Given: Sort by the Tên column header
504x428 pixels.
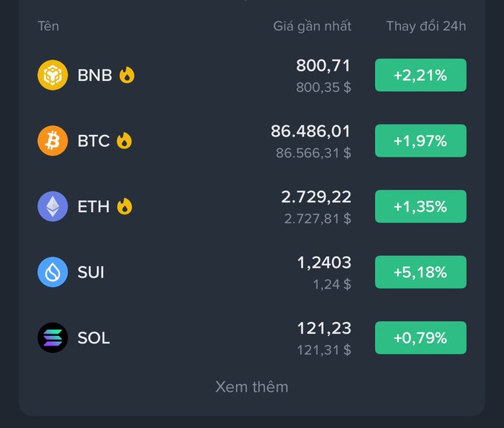Looking at the screenshot, I should tap(48, 26).
